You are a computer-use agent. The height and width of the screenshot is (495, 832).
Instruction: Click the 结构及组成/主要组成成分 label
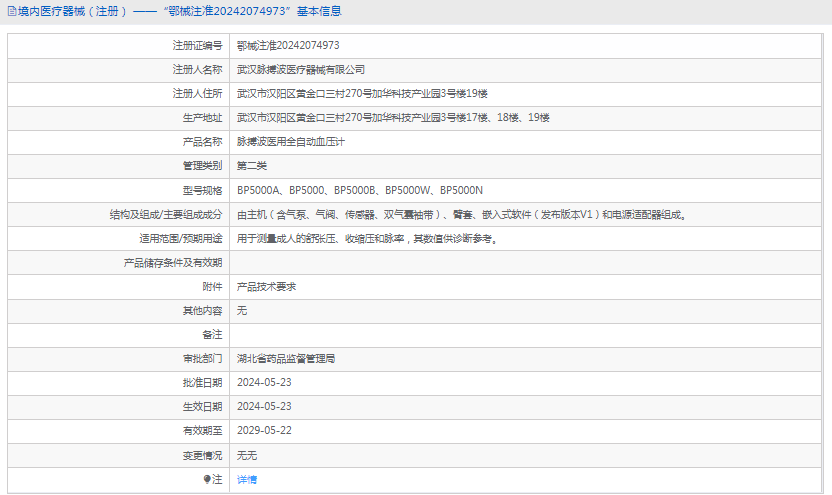(x=166, y=215)
